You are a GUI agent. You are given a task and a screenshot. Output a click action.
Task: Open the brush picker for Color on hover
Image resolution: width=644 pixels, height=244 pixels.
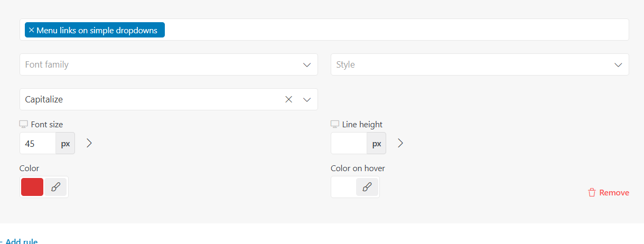[x=367, y=187]
